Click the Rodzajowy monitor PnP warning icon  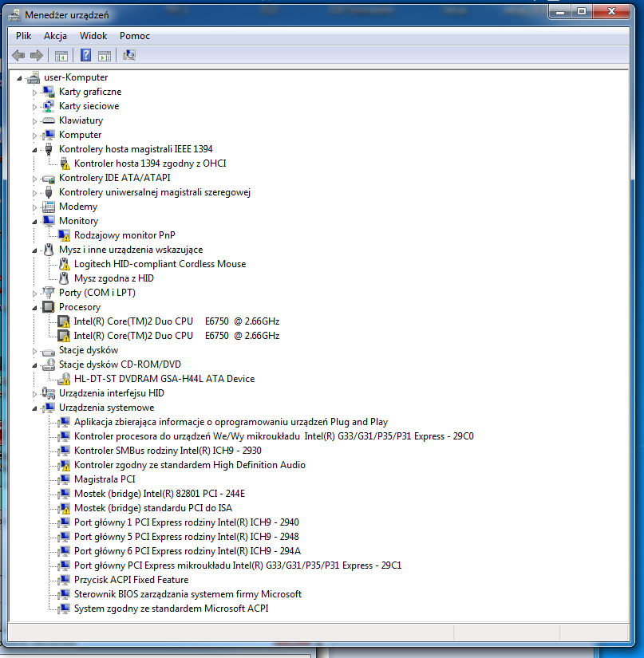click(x=64, y=235)
